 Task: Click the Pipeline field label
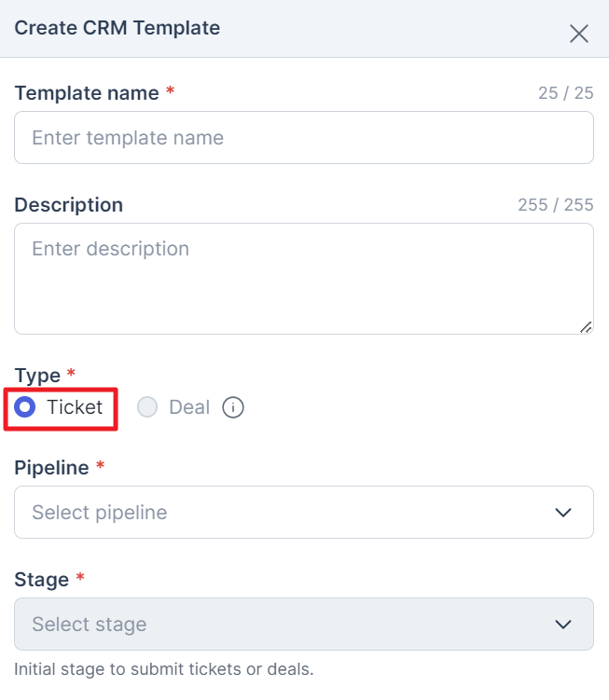pos(52,468)
